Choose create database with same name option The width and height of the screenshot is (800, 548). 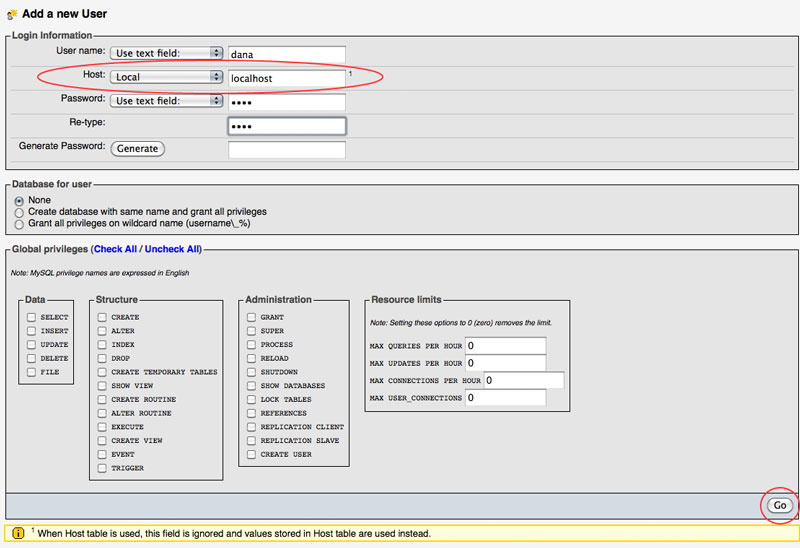tap(19, 212)
